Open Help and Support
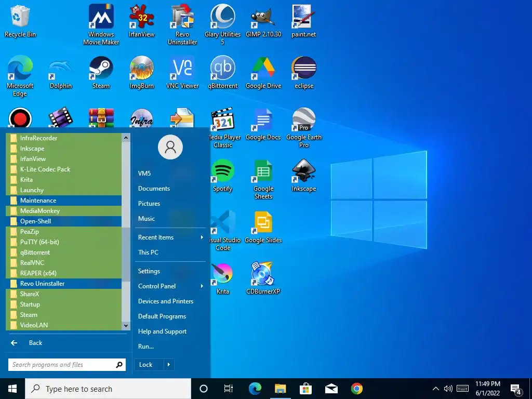Screen dimensions: 532x399 point(162,331)
